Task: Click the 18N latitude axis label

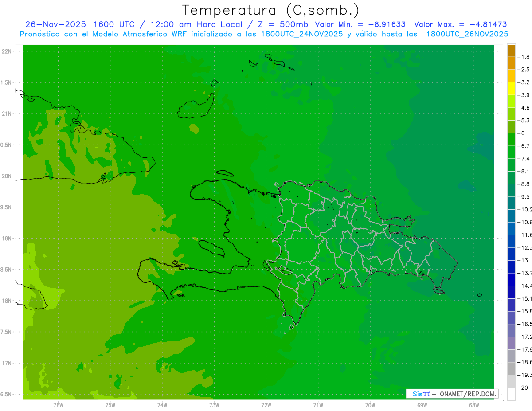Action: point(8,301)
